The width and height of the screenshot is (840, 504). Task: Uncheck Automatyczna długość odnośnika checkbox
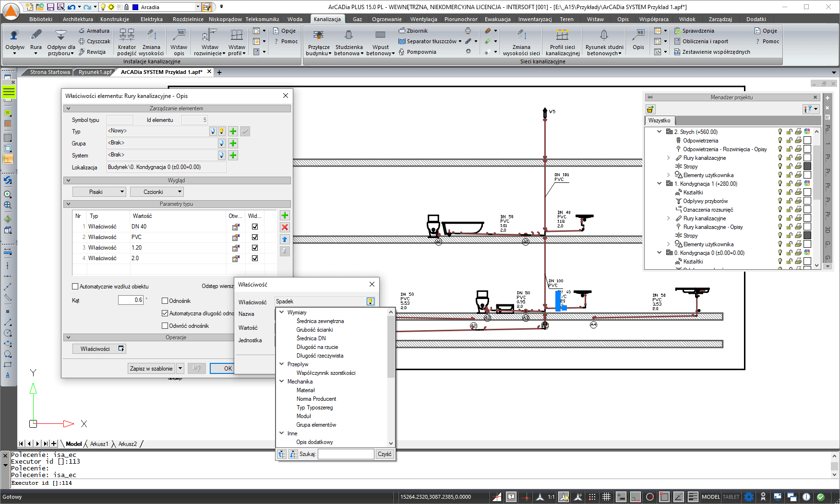[165, 313]
